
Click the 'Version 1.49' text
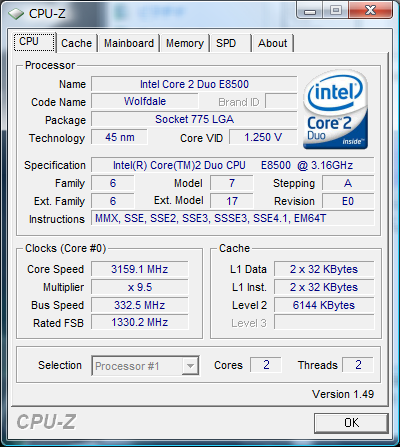[x=343, y=394]
